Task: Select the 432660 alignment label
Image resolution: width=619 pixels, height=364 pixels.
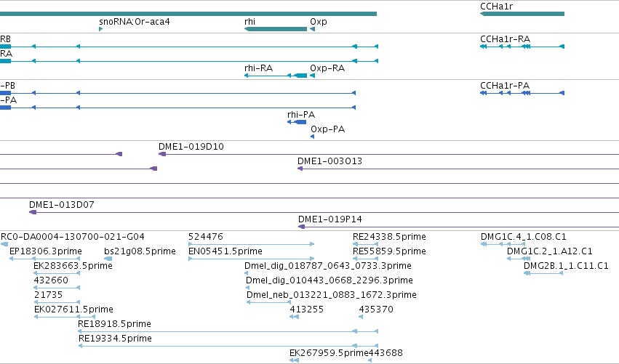Action: [x=51, y=280]
